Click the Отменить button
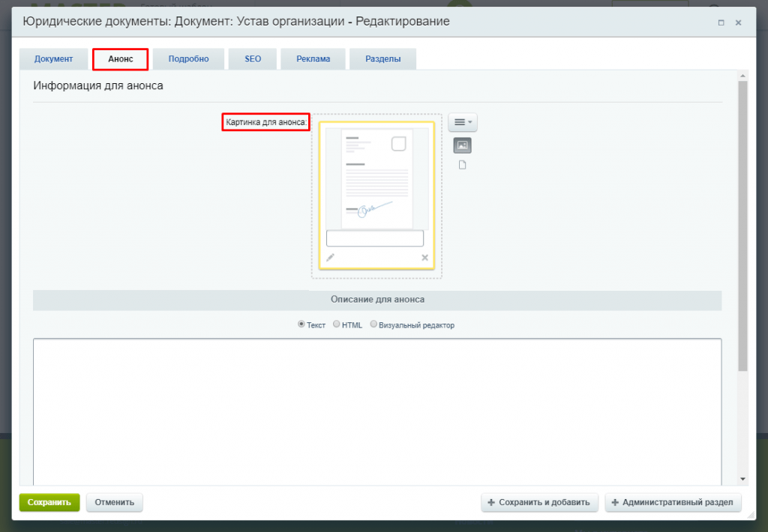Image resolution: width=768 pixels, height=532 pixels. (114, 503)
